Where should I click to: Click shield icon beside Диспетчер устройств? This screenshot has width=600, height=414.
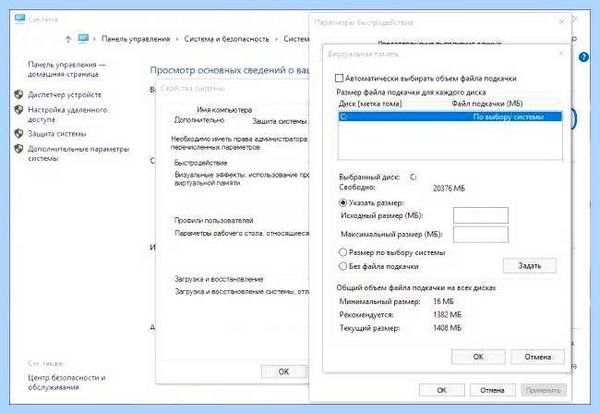click(18, 95)
